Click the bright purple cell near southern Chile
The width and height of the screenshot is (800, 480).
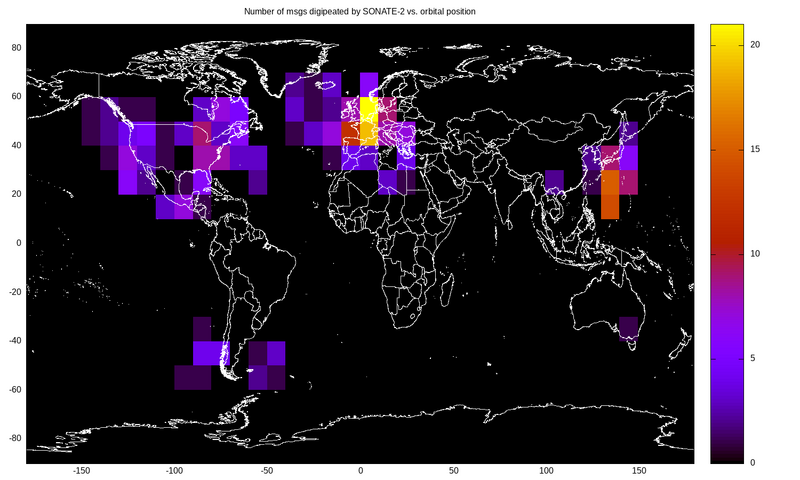tap(210, 353)
